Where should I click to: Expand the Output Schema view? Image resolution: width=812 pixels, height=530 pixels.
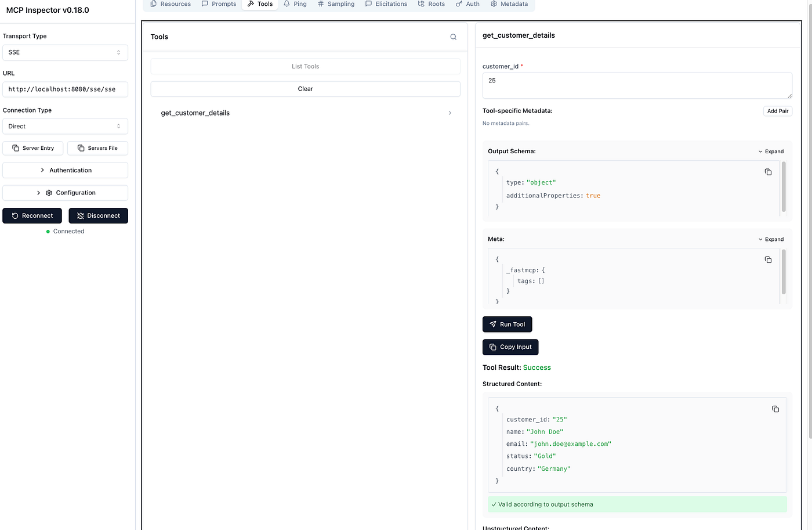point(771,152)
